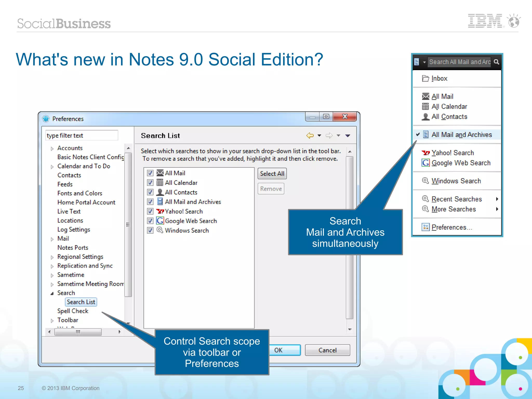Select Spell Check preference page

click(x=73, y=311)
